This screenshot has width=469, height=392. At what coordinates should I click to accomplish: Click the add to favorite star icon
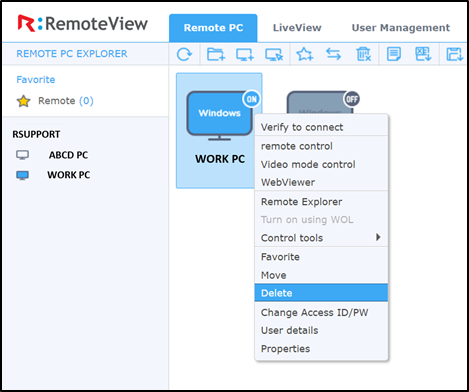(305, 54)
